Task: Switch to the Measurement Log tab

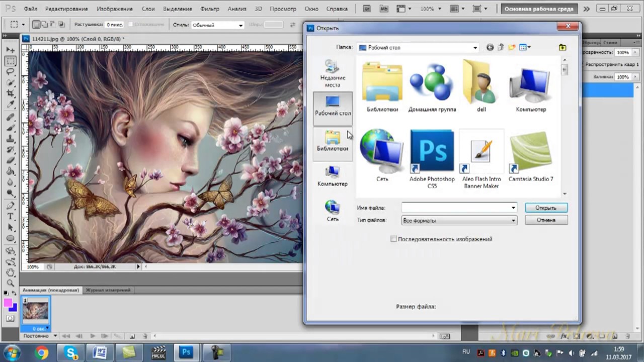Action: pos(108,290)
